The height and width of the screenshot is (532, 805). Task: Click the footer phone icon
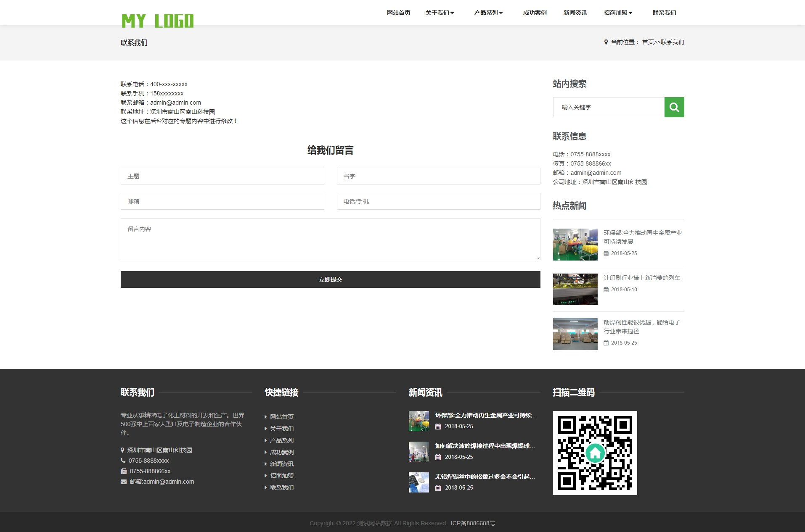123,461
